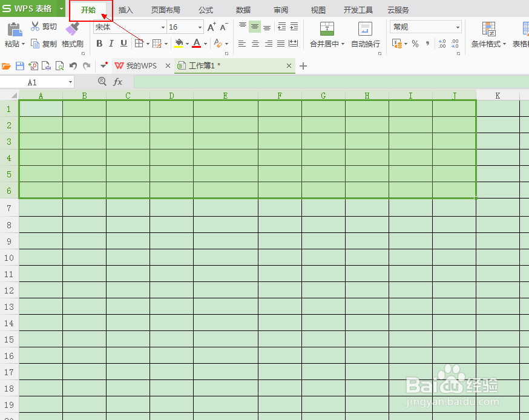Open fill color dropdown arrow
529x420 pixels.
[187, 44]
